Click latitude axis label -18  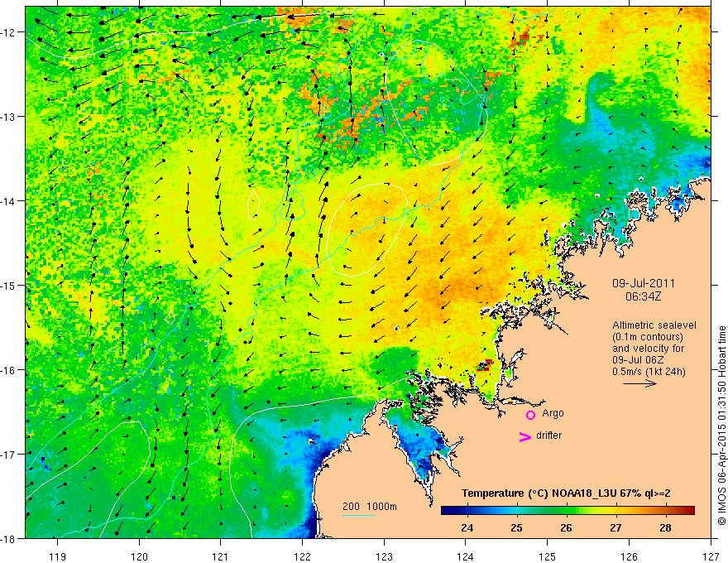coord(9,539)
